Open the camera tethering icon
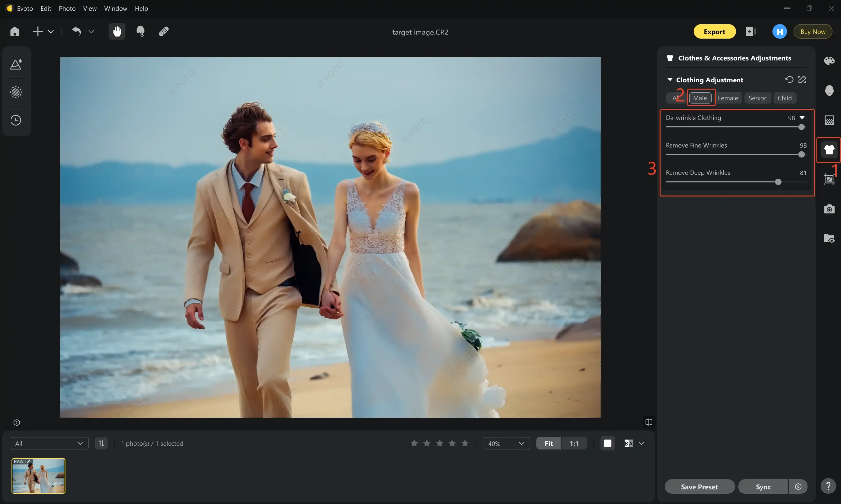Screen dimensions: 841x504 pyautogui.click(x=829, y=209)
